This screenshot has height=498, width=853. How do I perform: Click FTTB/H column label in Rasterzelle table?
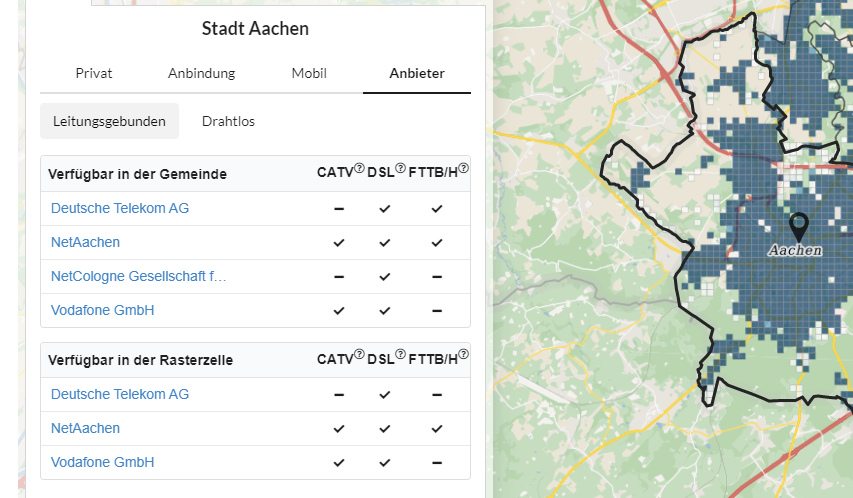(x=433, y=359)
